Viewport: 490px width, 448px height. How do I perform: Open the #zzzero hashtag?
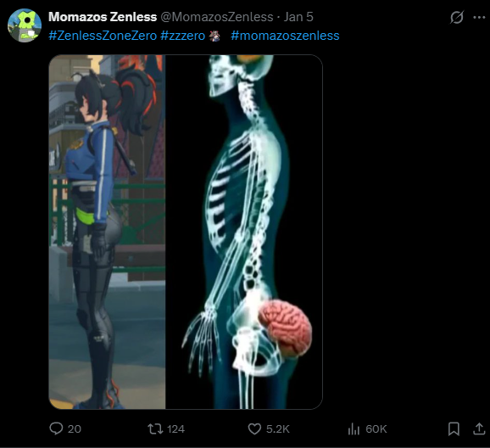(183, 36)
